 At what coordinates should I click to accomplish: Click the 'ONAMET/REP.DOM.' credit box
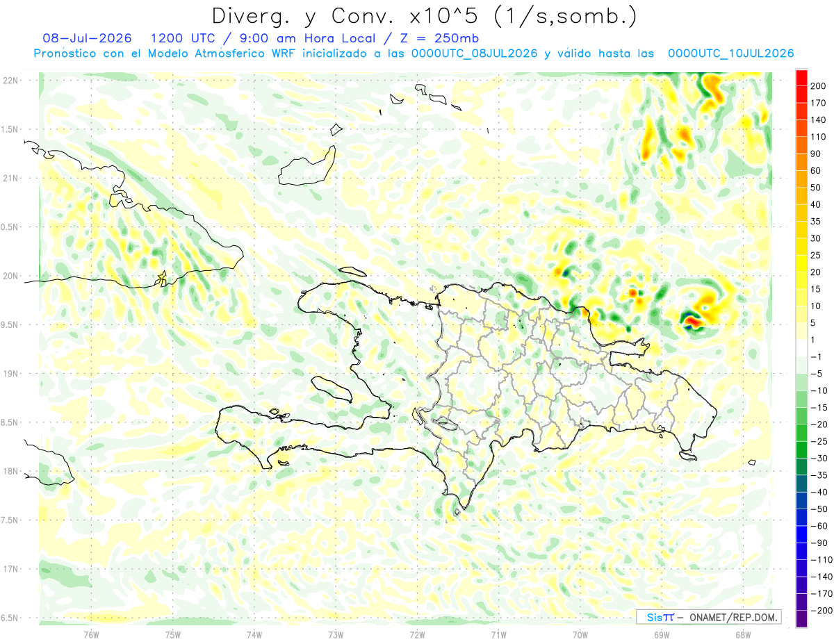click(708, 616)
